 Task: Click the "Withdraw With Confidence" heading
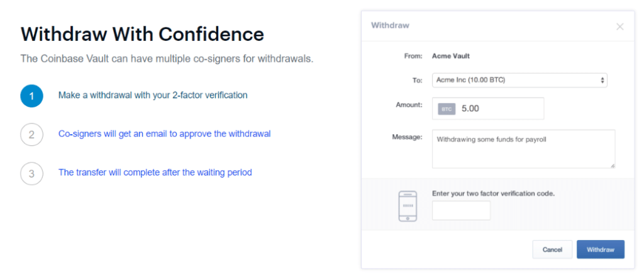pyautogui.click(x=142, y=33)
